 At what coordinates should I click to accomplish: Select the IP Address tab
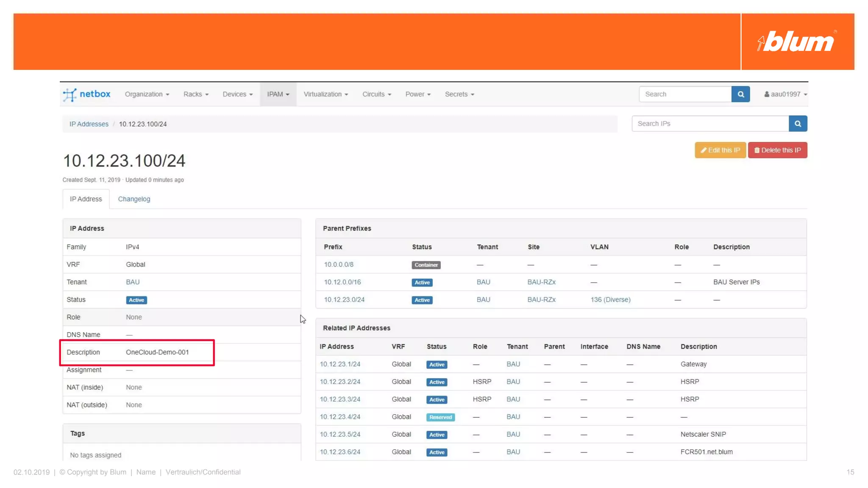[86, 199]
